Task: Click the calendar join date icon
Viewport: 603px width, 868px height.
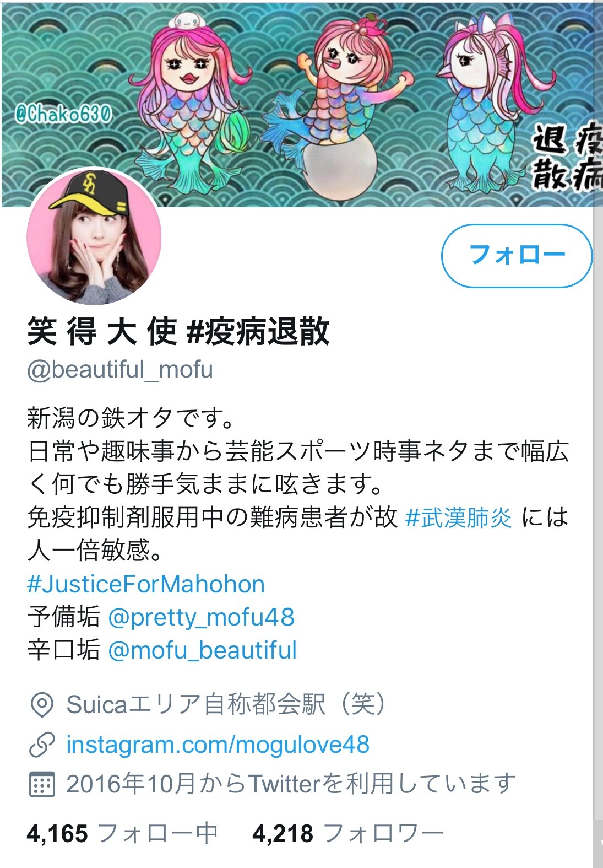Action: 41,784
